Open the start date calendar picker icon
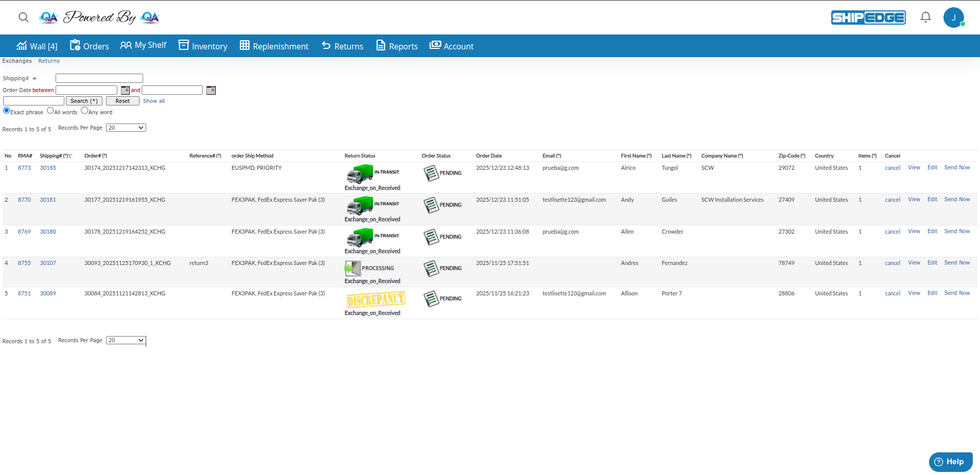Image resolution: width=980 pixels, height=475 pixels. [x=125, y=91]
